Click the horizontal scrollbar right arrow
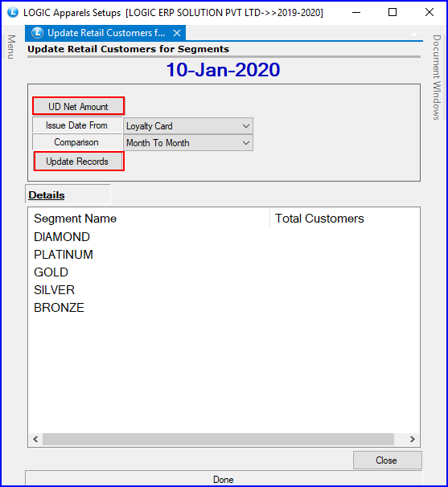448x487 pixels. point(413,439)
